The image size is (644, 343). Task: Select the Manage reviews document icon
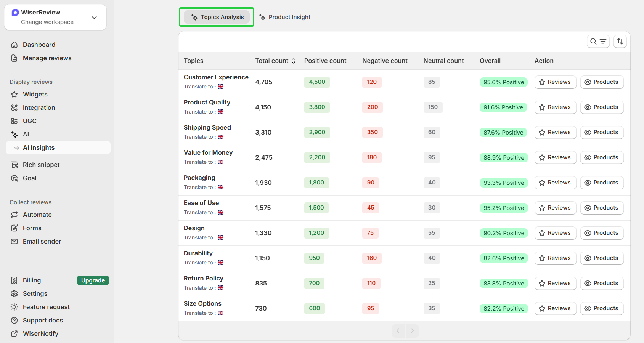click(14, 58)
